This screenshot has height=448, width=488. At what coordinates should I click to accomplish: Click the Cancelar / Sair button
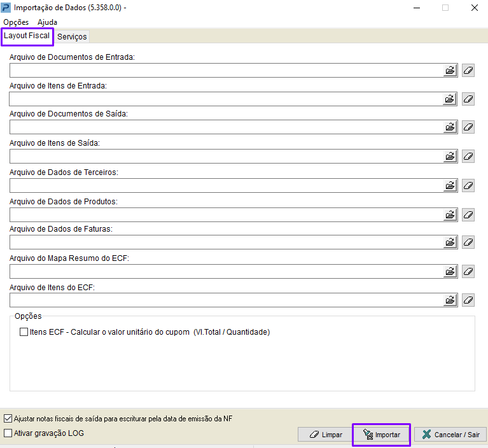(x=450, y=435)
